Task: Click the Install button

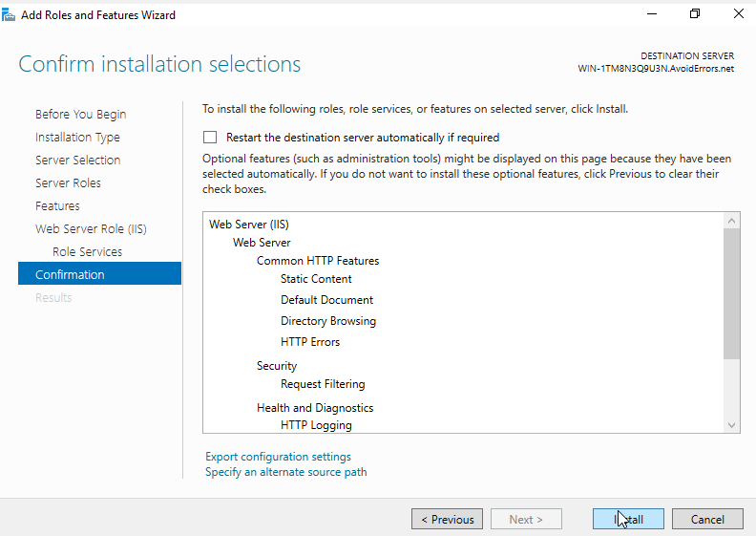Action: pyautogui.click(x=628, y=519)
